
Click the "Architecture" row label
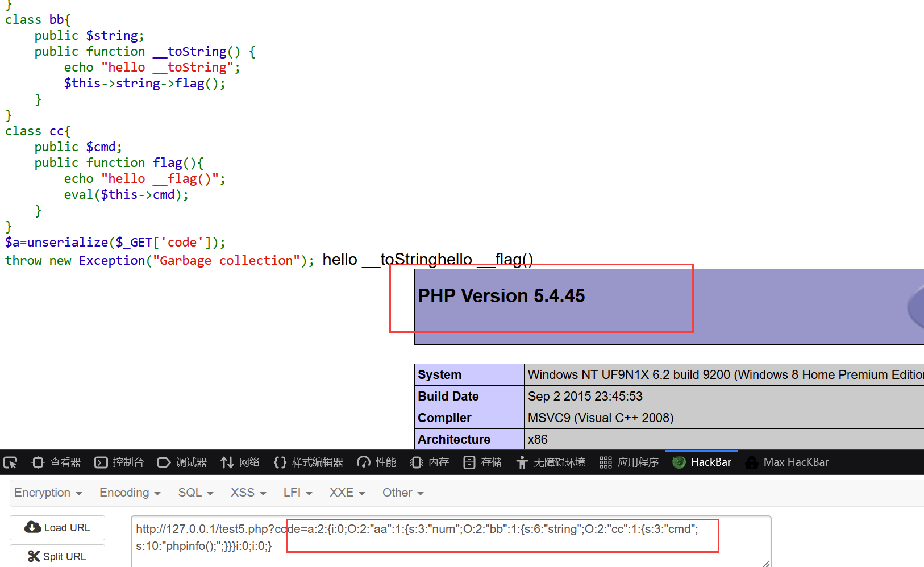pyautogui.click(x=453, y=440)
